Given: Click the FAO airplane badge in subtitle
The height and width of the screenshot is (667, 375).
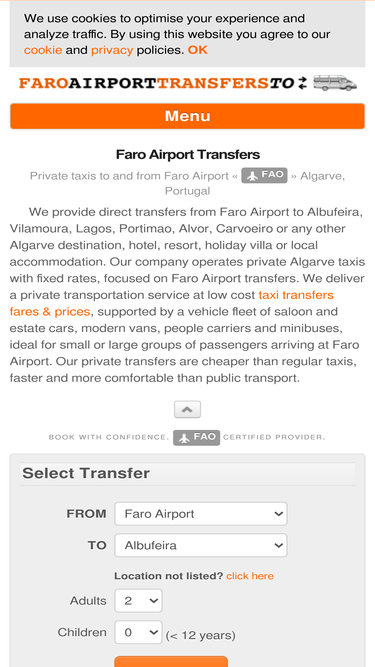Looking at the screenshot, I should coord(264,175).
